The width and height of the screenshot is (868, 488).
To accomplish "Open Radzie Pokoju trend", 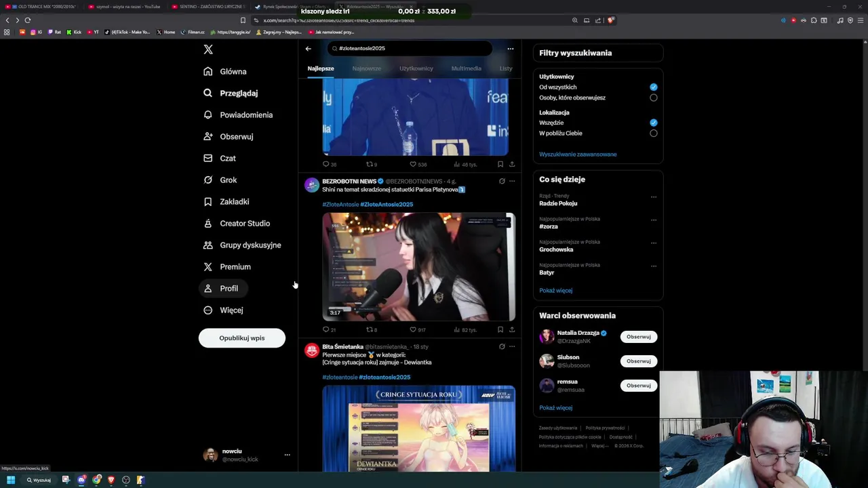I will tap(558, 203).
